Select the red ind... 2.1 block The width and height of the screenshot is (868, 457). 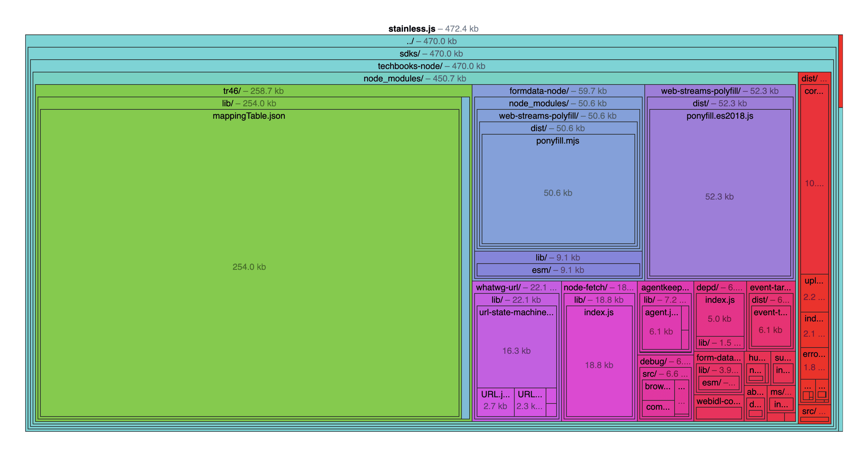(814, 330)
